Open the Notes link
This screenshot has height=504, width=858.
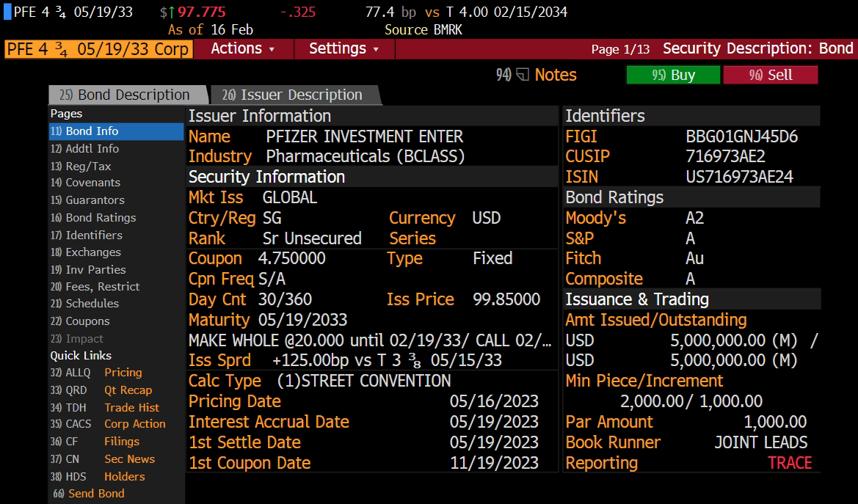click(556, 74)
